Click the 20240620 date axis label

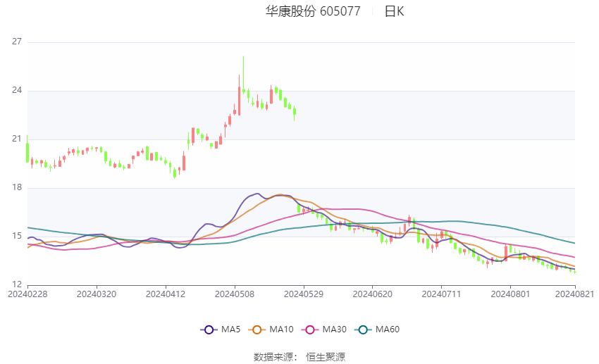coord(373,294)
